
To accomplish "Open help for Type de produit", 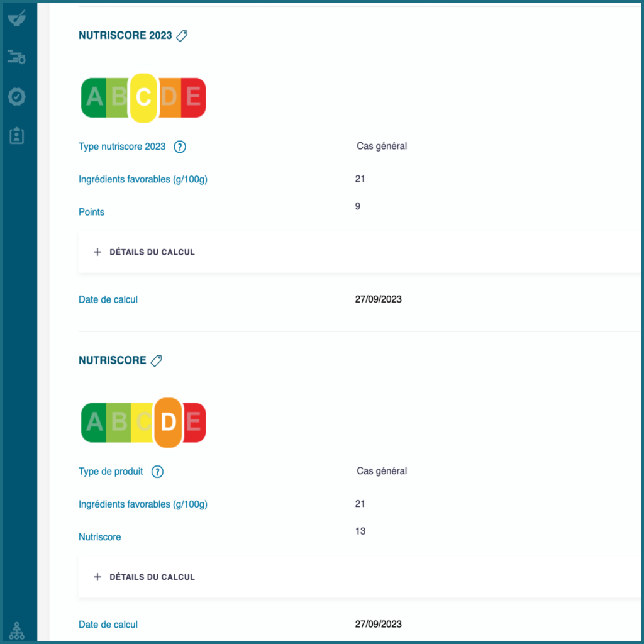I will click(157, 472).
